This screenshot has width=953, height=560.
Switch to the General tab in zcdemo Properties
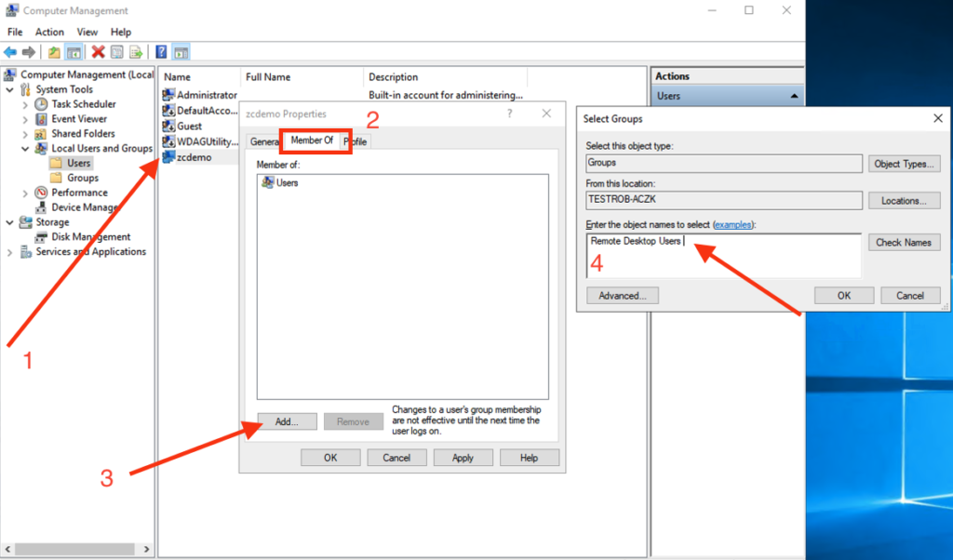263,141
